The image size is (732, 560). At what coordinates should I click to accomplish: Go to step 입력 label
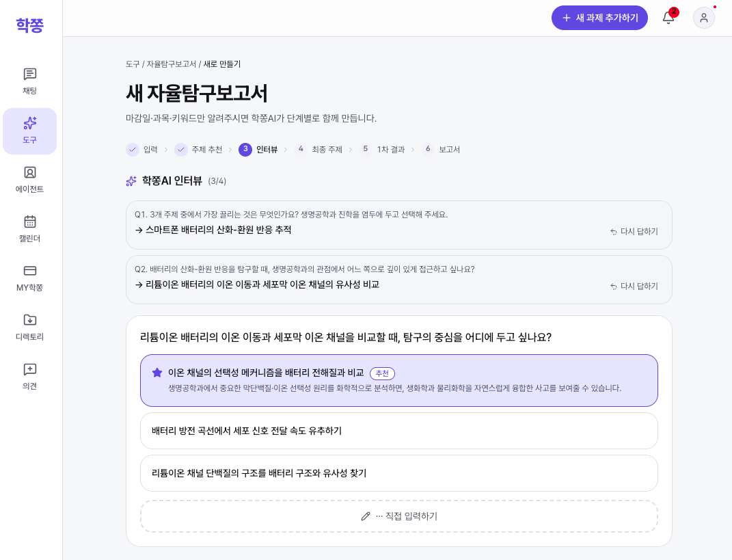click(150, 150)
